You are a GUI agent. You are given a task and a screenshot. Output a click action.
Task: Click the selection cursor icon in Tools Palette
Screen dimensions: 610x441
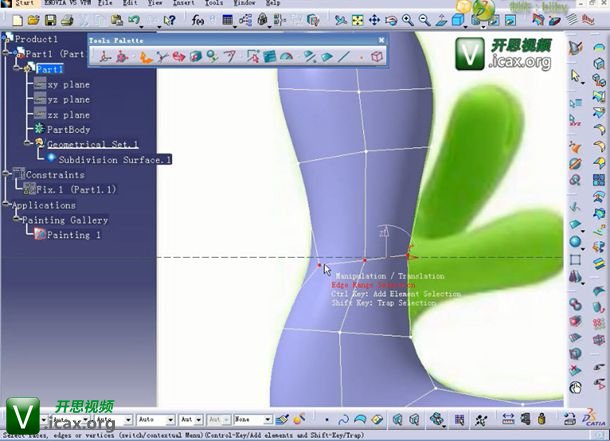(253, 57)
